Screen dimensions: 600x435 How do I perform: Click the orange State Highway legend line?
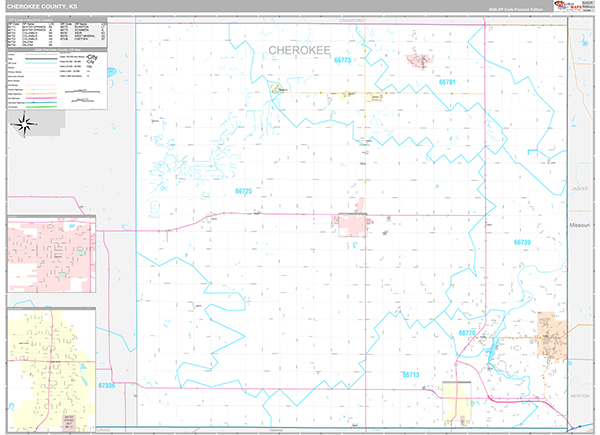tap(41, 94)
